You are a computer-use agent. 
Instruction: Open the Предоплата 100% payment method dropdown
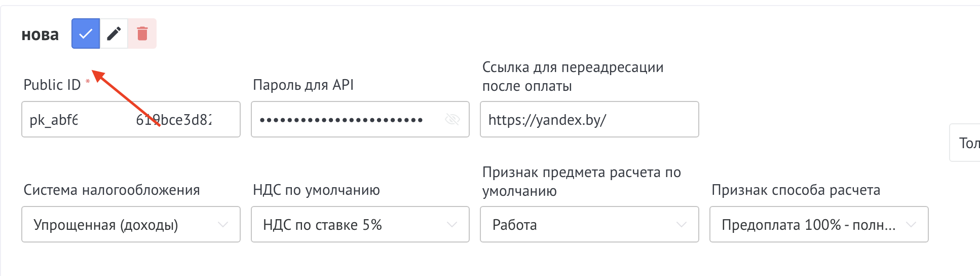coord(808,225)
